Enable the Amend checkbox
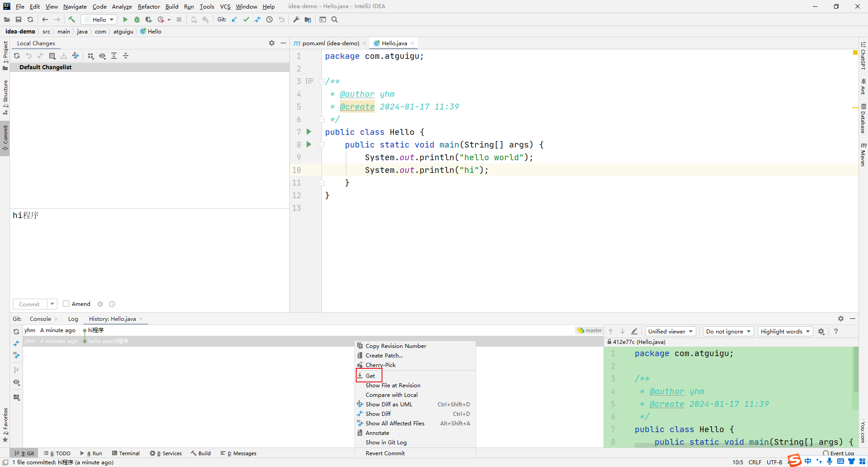Viewport: 868px width, 467px height. tap(66, 304)
